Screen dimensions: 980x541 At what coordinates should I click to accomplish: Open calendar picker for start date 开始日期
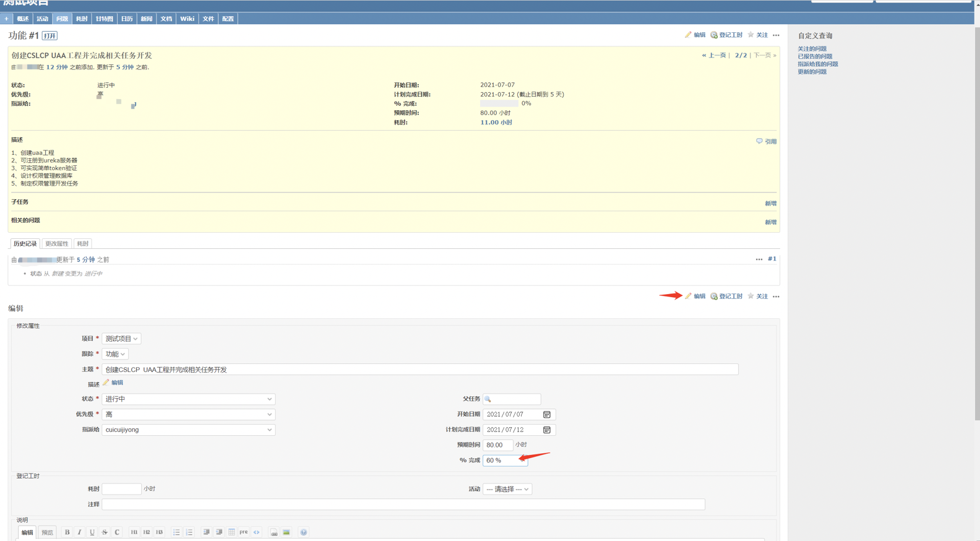(x=547, y=415)
